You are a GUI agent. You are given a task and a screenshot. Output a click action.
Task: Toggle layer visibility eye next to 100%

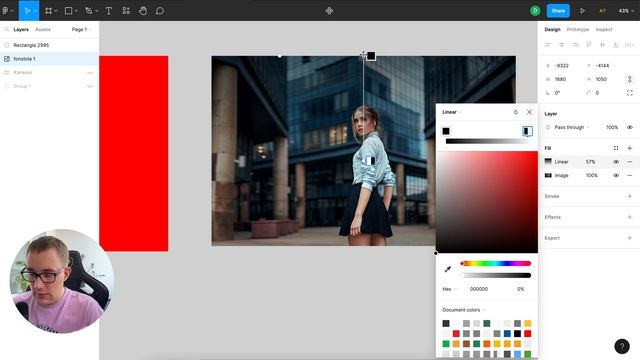tap(630, 127)
